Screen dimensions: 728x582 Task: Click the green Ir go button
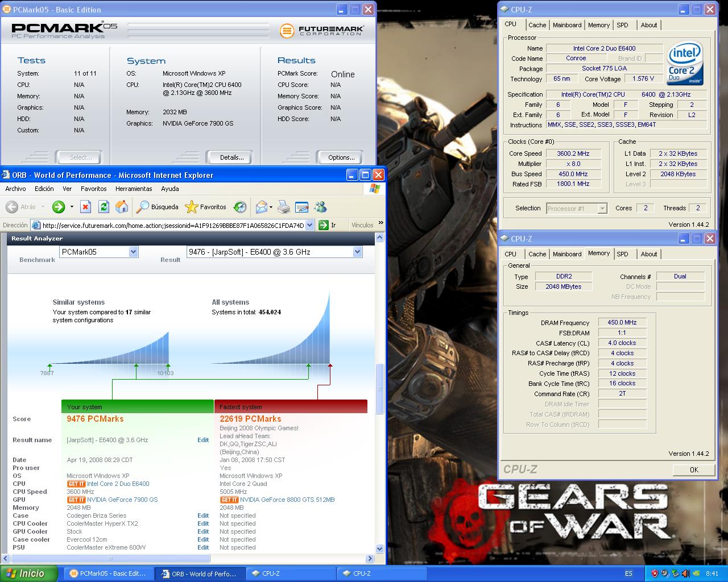[x=328, y=225]
